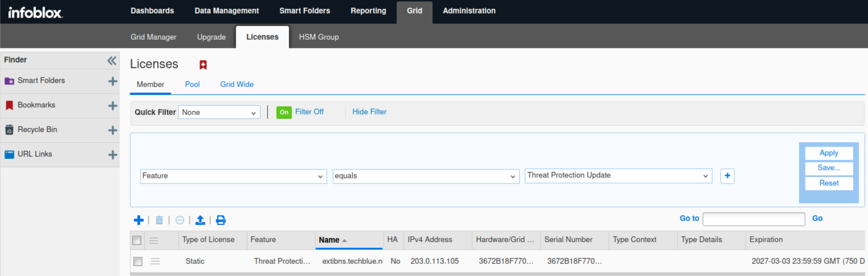Click the circled minus icon in toolbar
The height and width of the screenshot is (276, 868).
(180, 220)
